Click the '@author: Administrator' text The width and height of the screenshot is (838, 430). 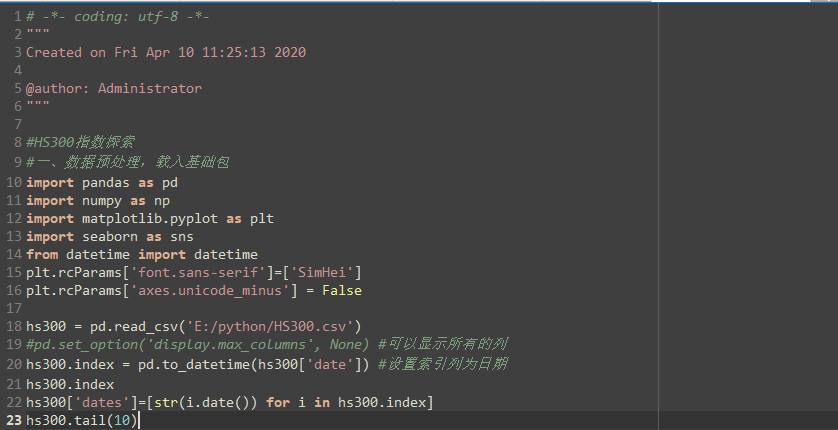113,88
